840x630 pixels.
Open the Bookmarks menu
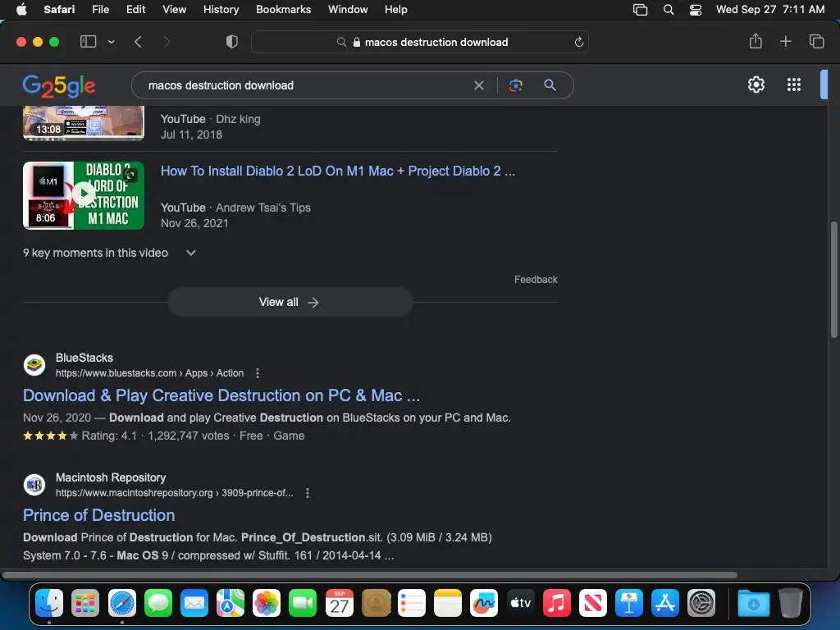pos(283,9)
